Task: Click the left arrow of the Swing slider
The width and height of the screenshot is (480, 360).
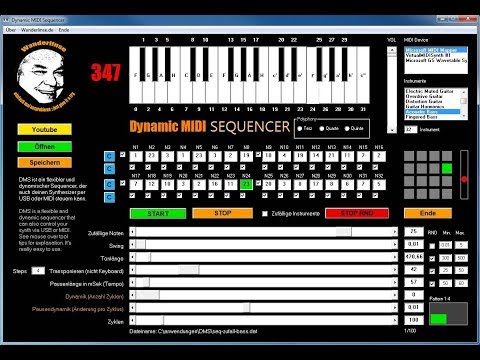Action: 132,245
